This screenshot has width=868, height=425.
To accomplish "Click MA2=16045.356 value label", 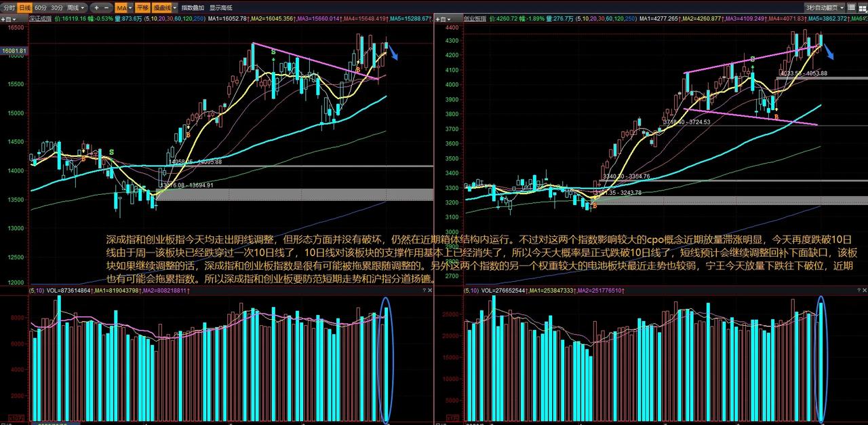I will tap(273, 18).
